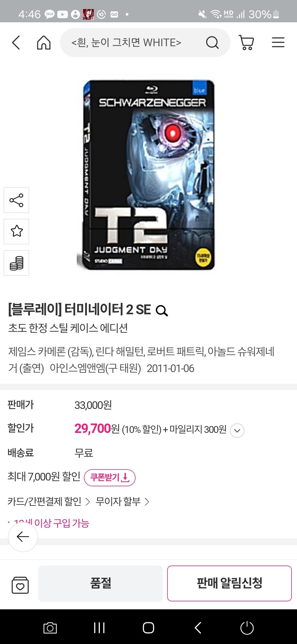Go to the home icon
Screen dimensions: 297x644
click(x=44, y=43)
